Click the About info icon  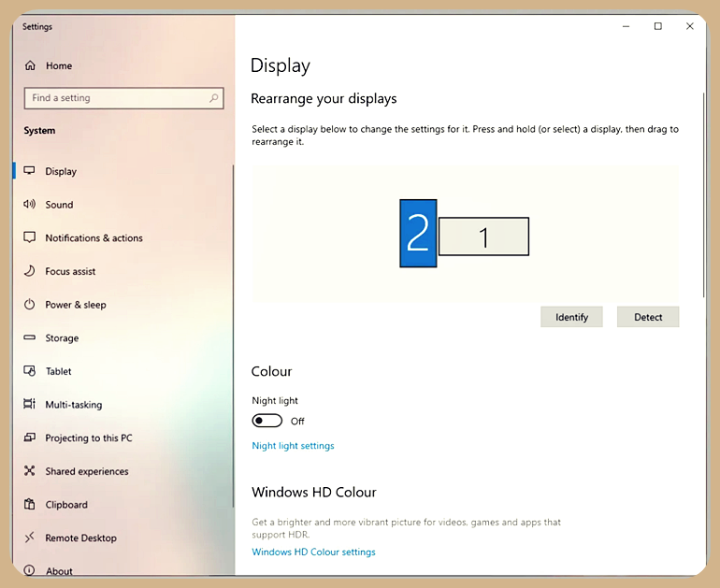pos(29,570)
